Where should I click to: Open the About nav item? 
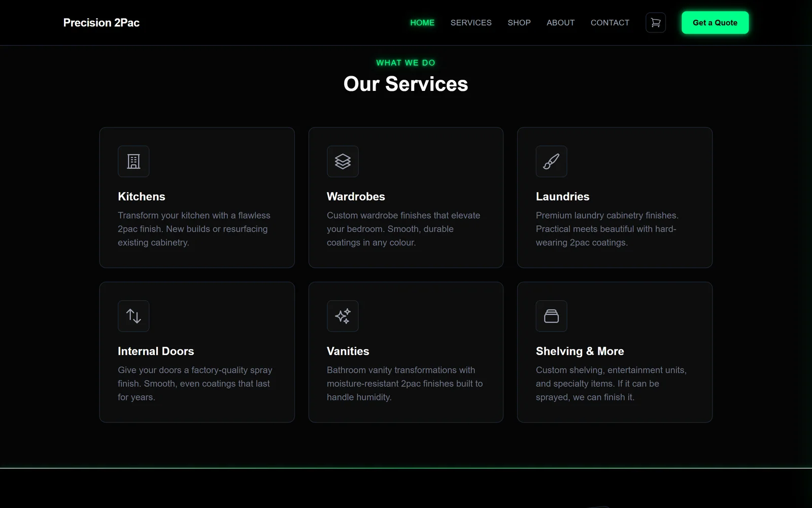click(561, 23)
